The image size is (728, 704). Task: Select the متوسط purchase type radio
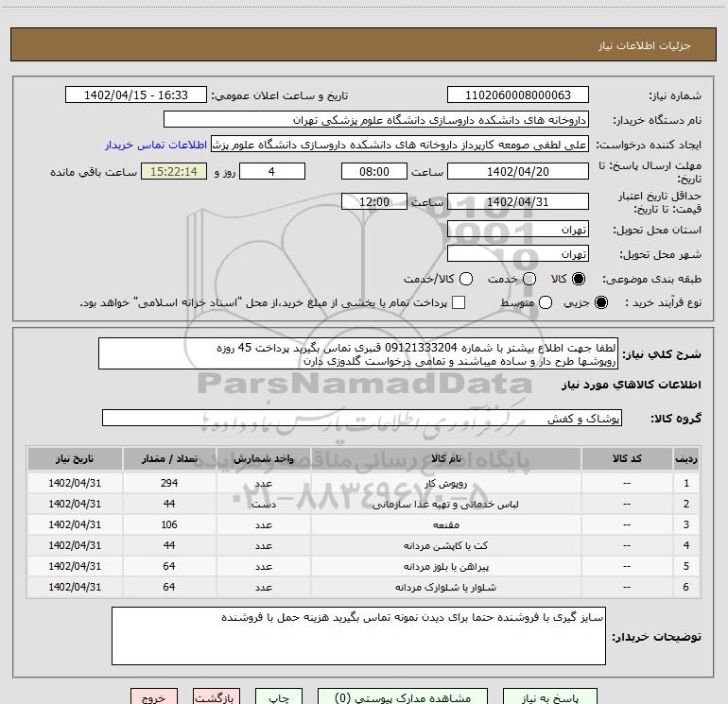tap(546, 302)
